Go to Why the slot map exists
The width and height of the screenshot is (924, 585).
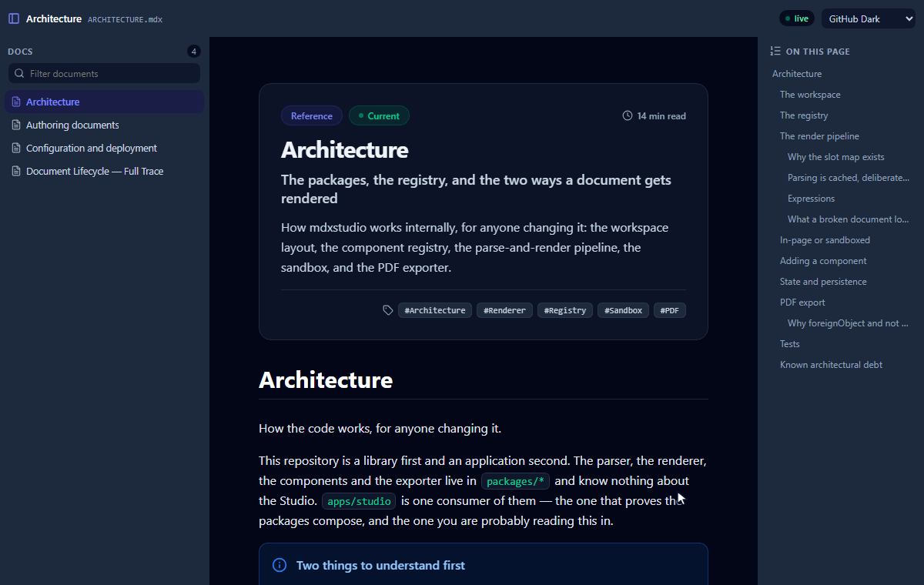coord(836,157)
